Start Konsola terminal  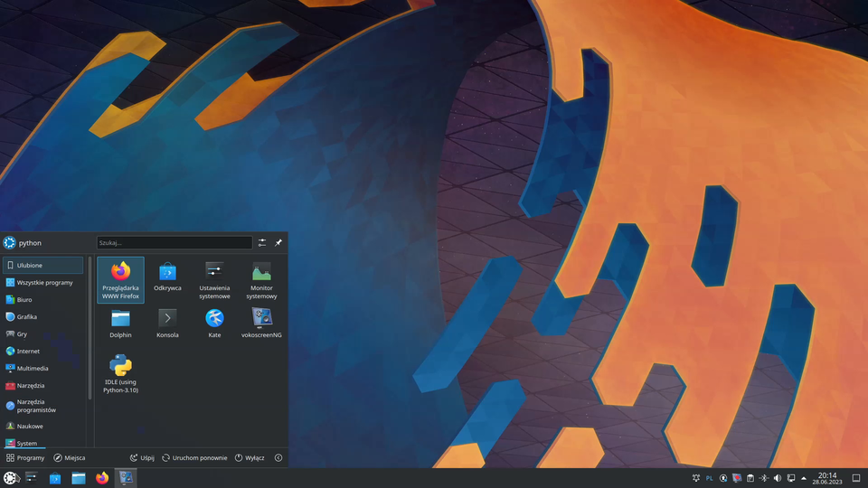point(167,324)
